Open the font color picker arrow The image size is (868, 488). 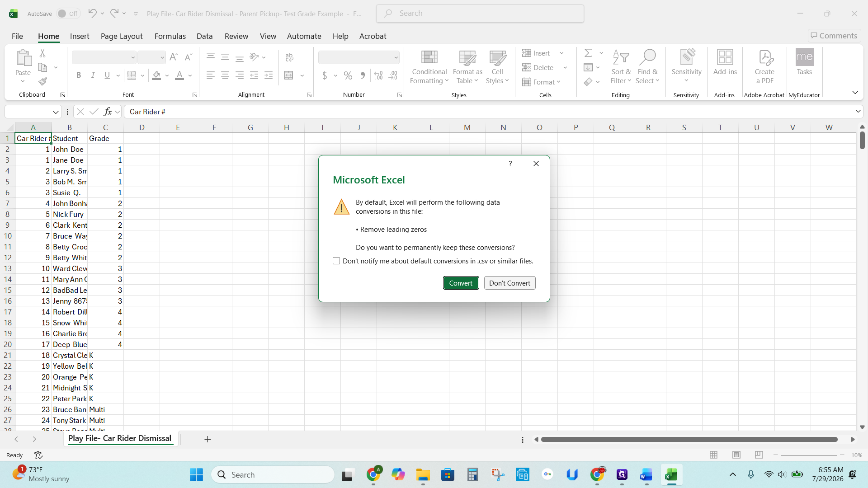tap(190, 75)
